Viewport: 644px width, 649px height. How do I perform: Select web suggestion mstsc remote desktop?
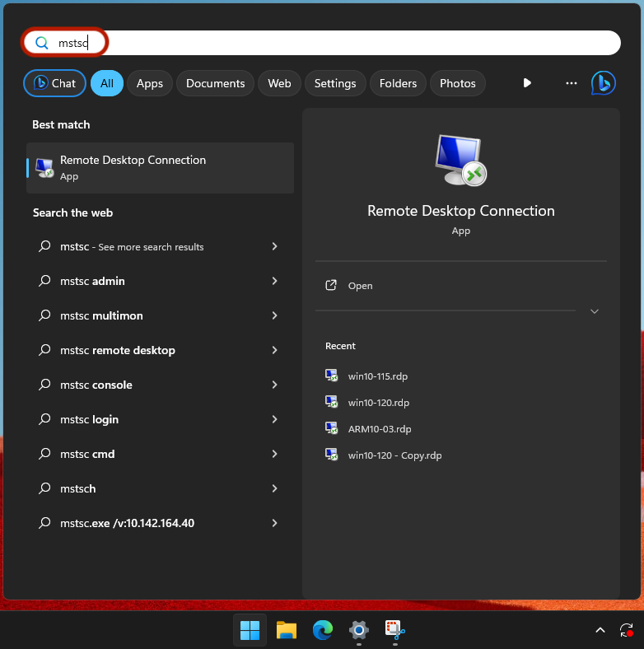160,350
